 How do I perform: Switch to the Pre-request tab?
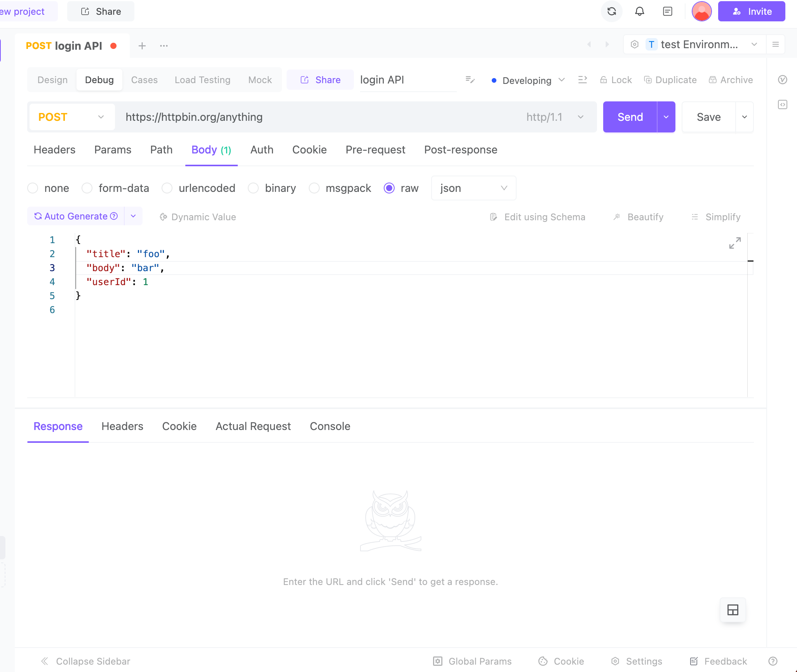click(375, 149)
